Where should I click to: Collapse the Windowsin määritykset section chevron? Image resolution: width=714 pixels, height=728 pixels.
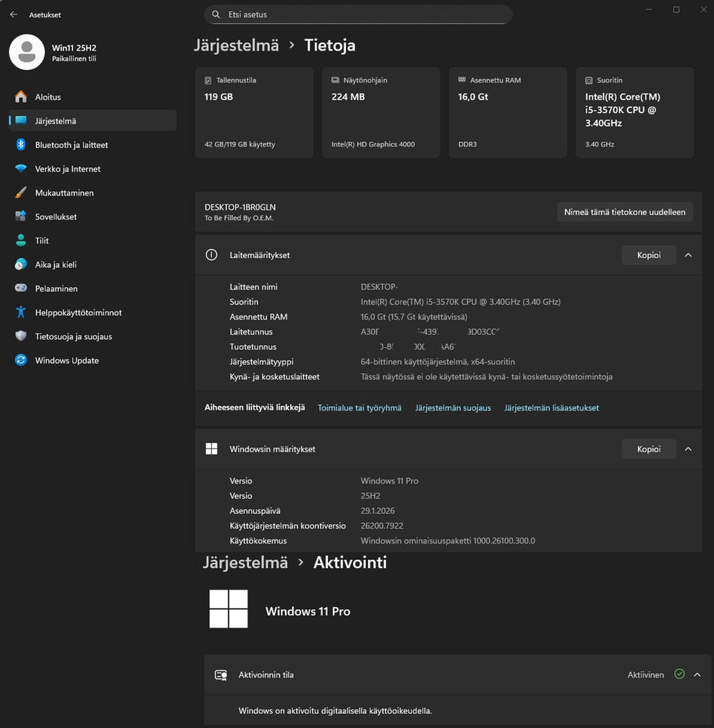[688, 449]
